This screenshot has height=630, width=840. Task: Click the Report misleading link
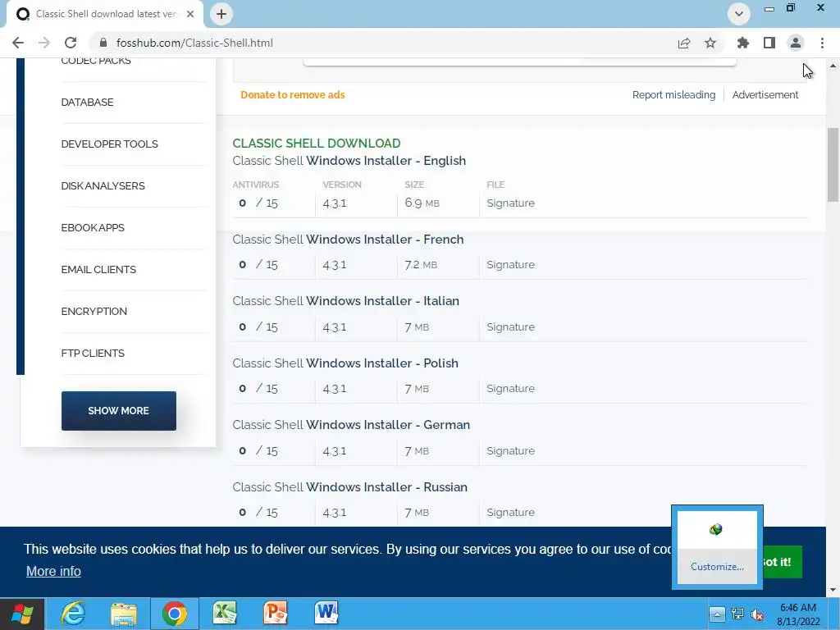pos(673,95)
